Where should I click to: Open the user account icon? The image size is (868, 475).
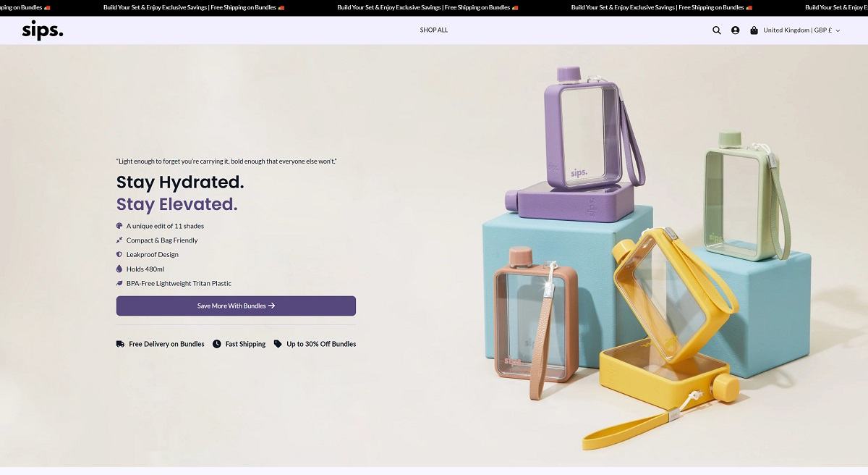(736, 30)
